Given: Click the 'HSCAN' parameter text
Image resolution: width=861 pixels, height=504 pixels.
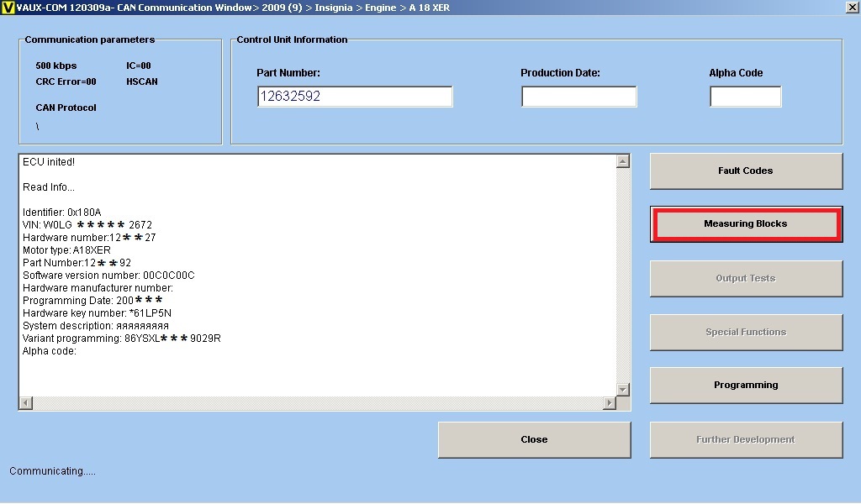Looking at the screenshot, I should point(141,81).
